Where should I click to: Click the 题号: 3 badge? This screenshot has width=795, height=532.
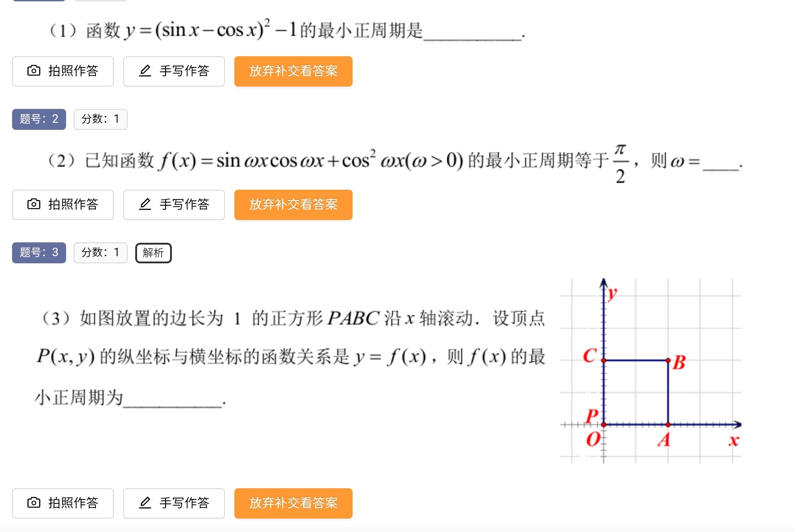tap(39, 253)
